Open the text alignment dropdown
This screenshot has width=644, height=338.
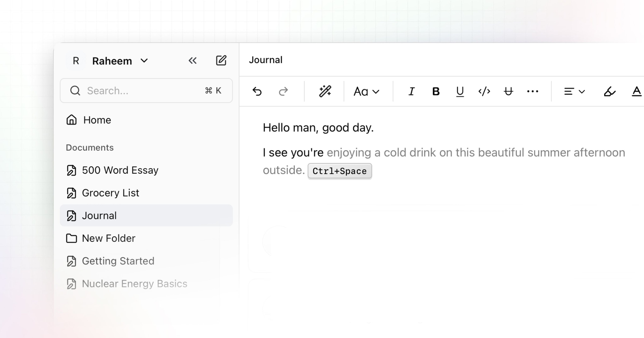(x=574, y=91)
